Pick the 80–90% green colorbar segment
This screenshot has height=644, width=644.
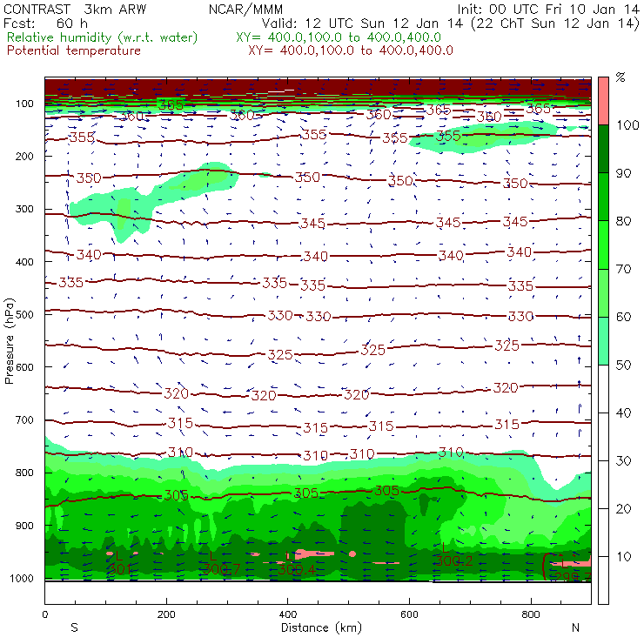tap(603, 197)
